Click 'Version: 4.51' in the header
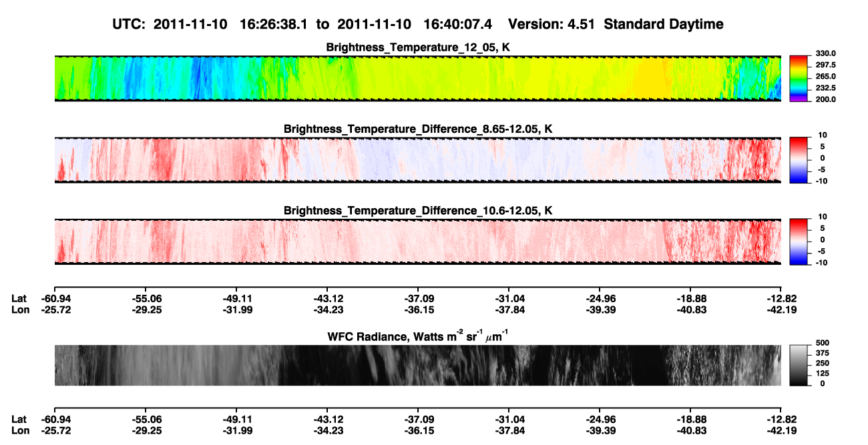 [552, 24]
